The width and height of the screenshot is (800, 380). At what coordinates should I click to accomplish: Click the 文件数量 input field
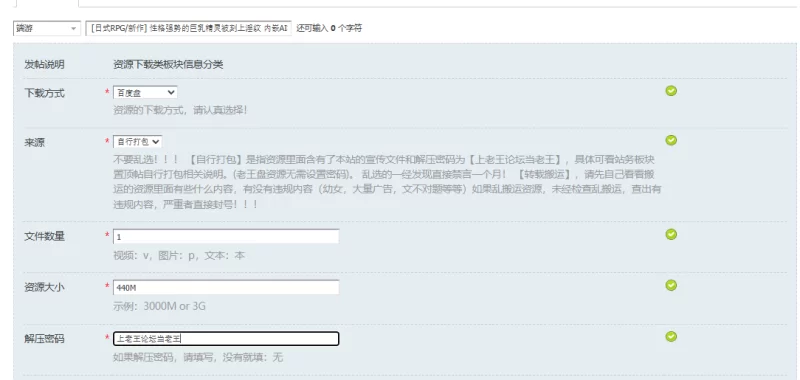tap(226, 237)
